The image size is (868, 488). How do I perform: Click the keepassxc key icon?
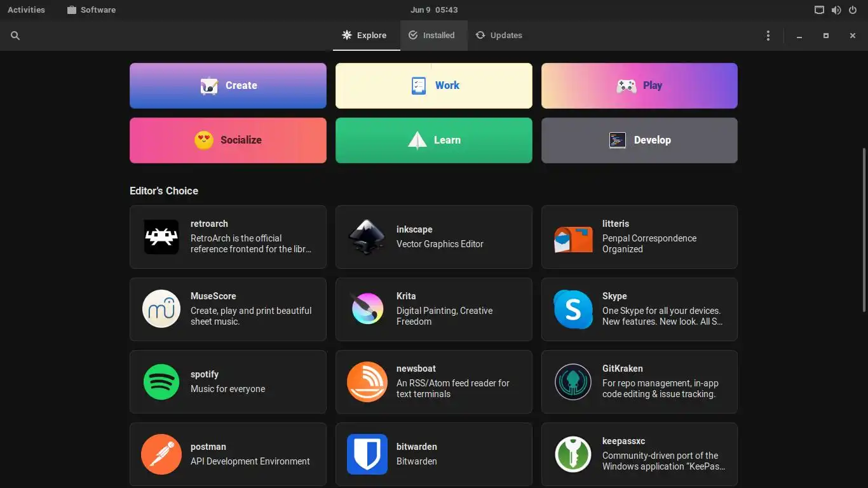[573, 454]
